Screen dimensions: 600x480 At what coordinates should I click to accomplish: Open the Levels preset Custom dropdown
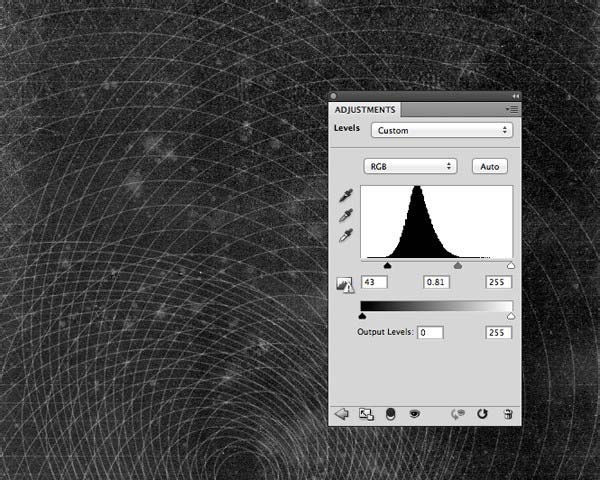442,130
